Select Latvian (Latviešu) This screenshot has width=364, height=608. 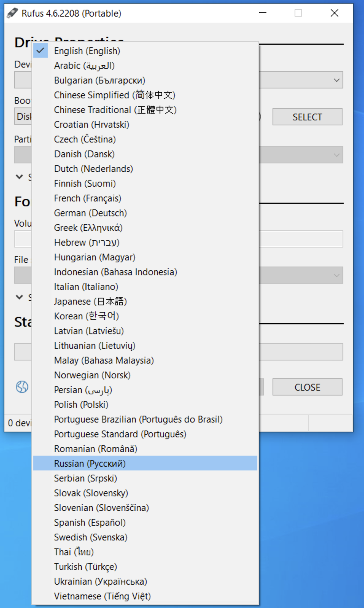(145, 331)
